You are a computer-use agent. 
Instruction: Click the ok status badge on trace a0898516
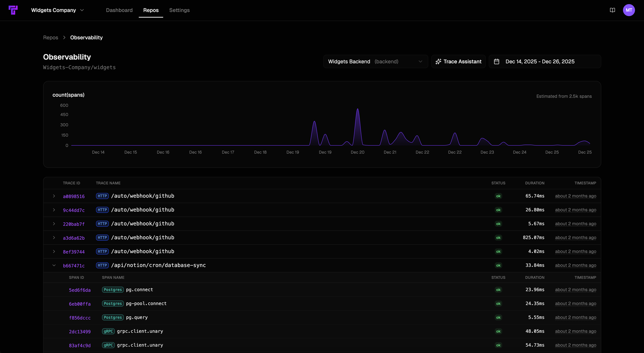(x=498, y=196)
